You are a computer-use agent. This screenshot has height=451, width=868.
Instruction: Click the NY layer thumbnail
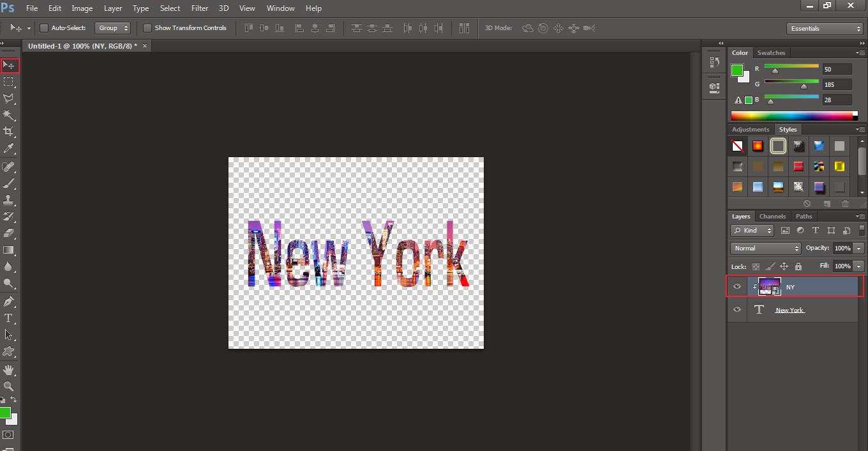(x=769, y=286)
